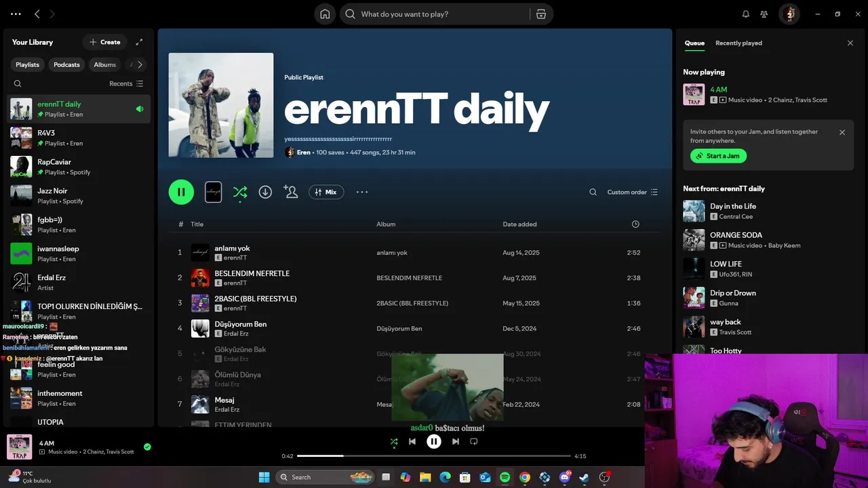Open the Custom order view dropdown
Screen dimensions: 868x488
pos(633,192)
